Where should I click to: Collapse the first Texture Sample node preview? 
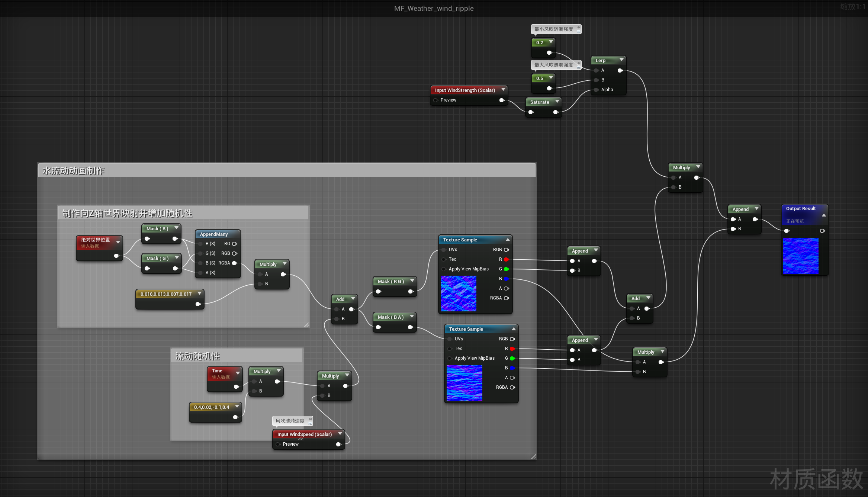point(508,240)
